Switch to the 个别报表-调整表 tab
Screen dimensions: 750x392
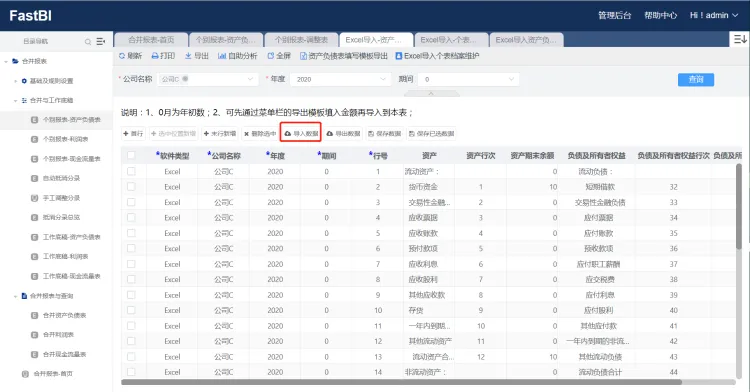300,40
